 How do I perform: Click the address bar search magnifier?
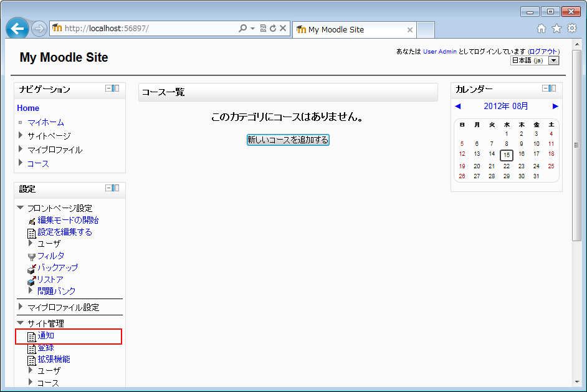[x=242, y=29]
